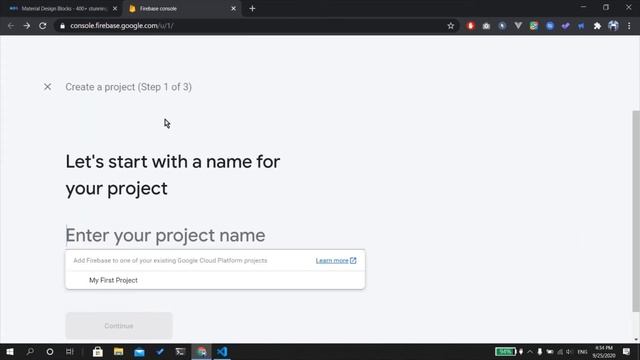Open the Mail app on taskbar

[x=139, y=351]
